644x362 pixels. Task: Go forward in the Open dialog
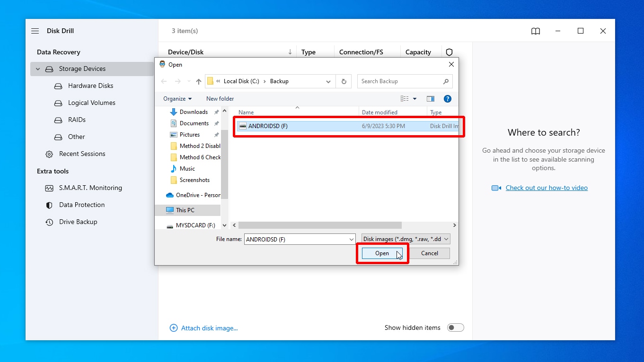point(178,81)
